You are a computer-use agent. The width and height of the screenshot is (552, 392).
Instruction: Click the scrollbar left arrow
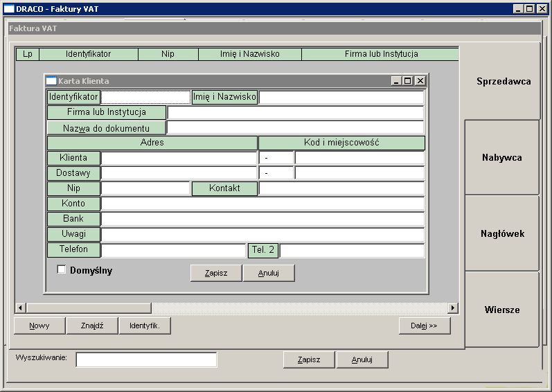click(20, 308)
